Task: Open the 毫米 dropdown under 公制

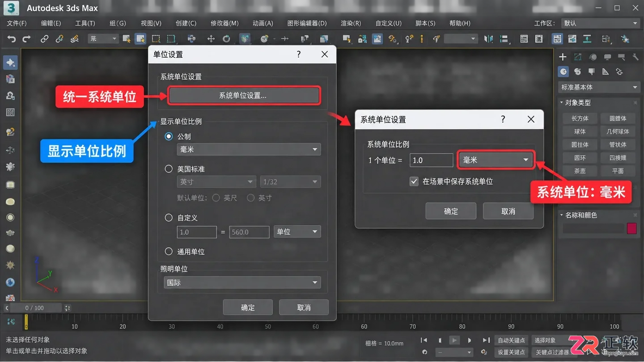Action: (x=249, y=149)
